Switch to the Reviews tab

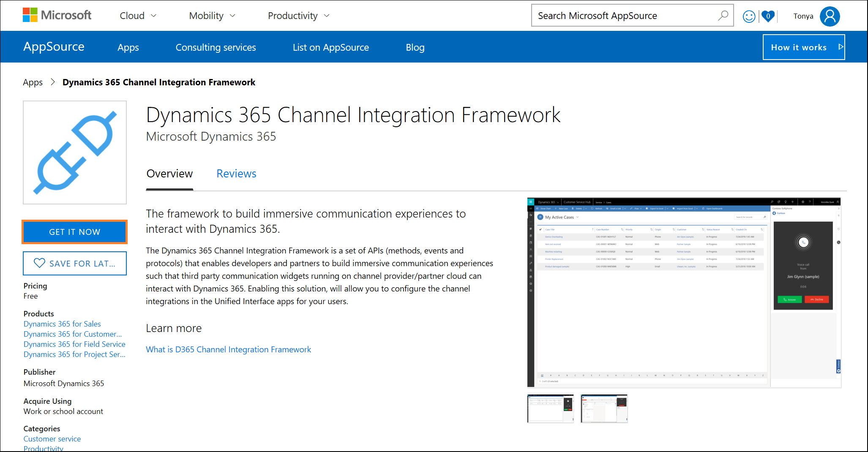coord(236,174)
